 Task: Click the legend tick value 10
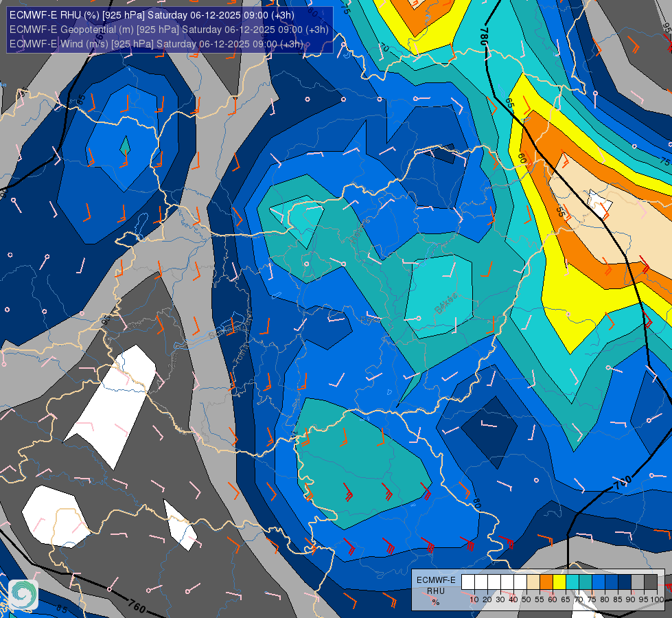(474, 599)
